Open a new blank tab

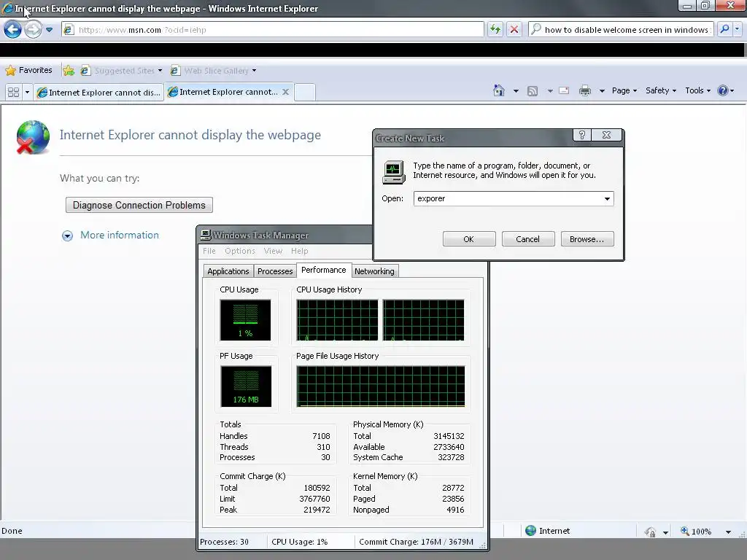pyautogui.click(x=304, y=92)
